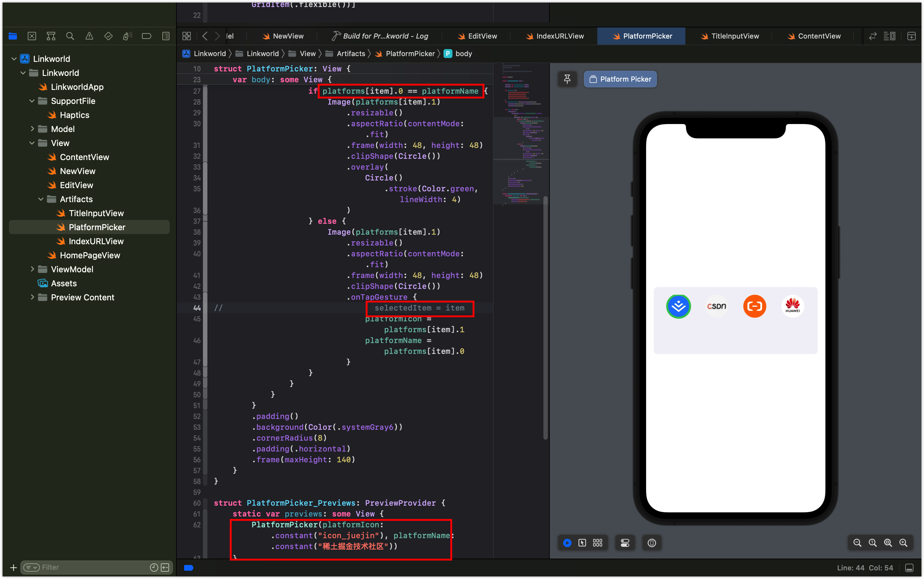The height and width of the screenshot is (579, 924).
Task: Collapse the Artifacts folder
Action: [x=41, y=199]
